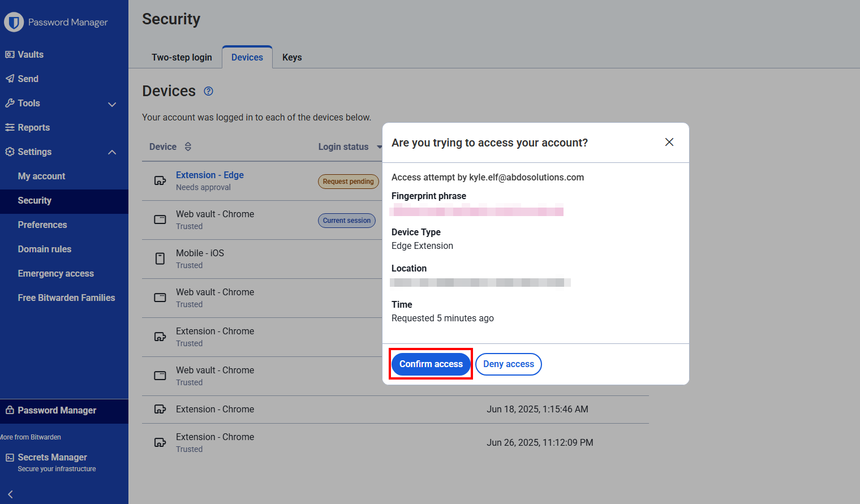Click the Password Manager lock icon
Image resolution: width=860 pixels, height=504 pixels.
pos(10,410)
